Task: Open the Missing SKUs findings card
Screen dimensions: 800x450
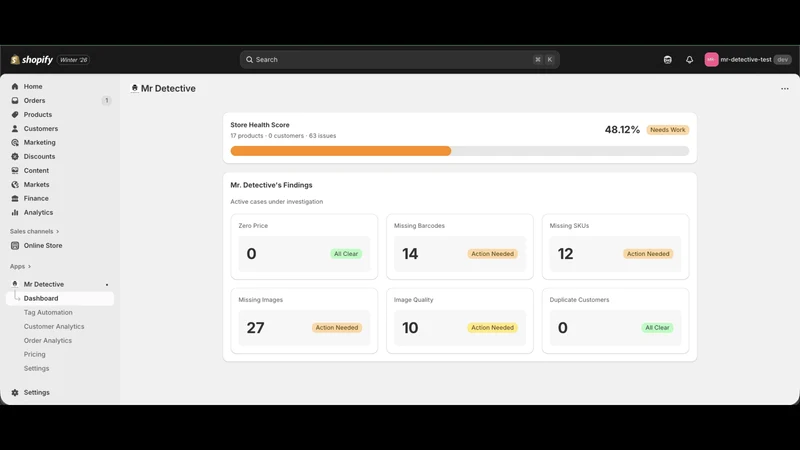Action: pos(615,247)
